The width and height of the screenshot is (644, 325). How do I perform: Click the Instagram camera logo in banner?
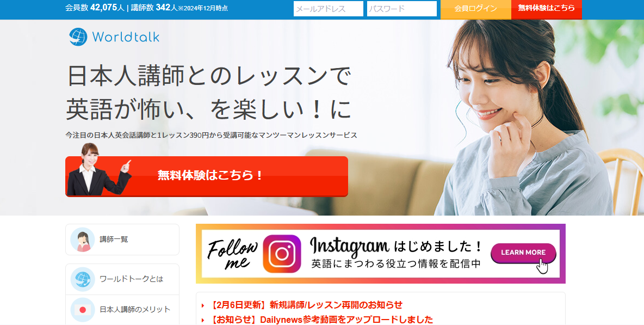pyautogui.click(x=282, y=254)
